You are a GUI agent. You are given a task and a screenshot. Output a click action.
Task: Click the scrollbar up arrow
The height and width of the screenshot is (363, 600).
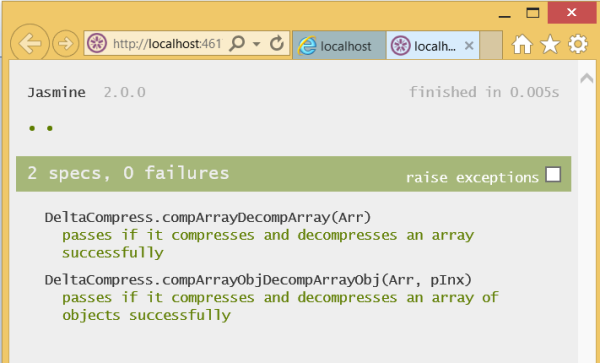click(x=587, y=78)
